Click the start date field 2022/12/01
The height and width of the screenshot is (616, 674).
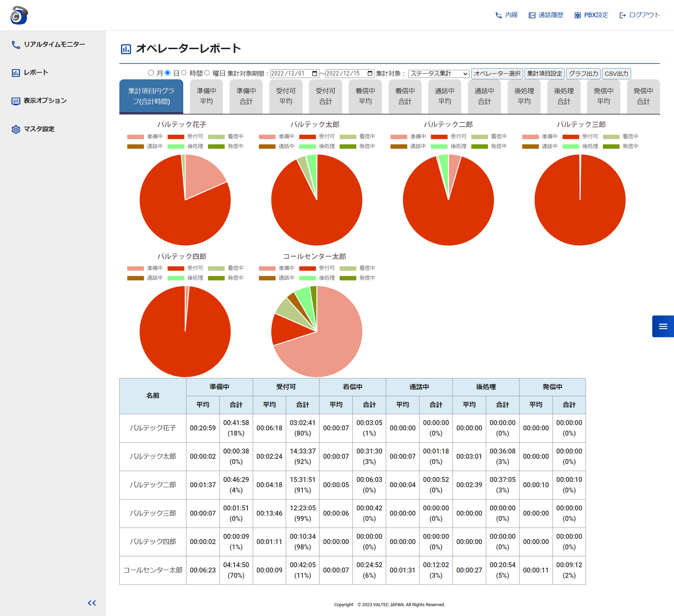coord(295,73)
